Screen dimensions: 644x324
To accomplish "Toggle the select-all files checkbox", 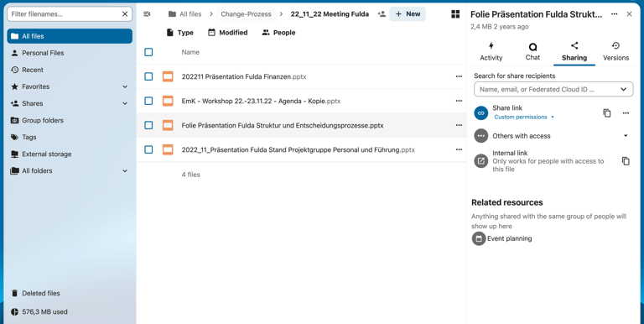I will (x=148, y=52).
